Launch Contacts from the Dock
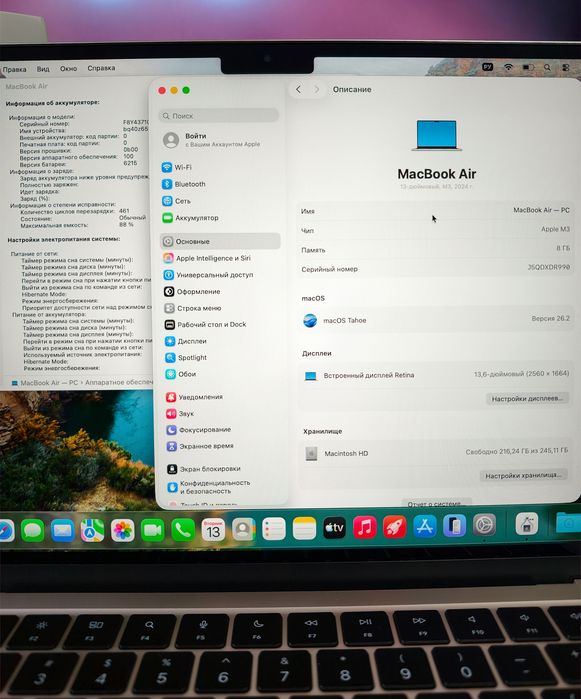581x699 pixels. coord(243,529)
